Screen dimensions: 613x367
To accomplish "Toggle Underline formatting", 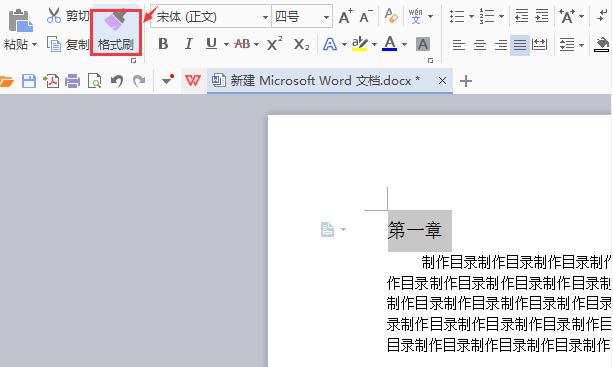I will click(212, 44).
